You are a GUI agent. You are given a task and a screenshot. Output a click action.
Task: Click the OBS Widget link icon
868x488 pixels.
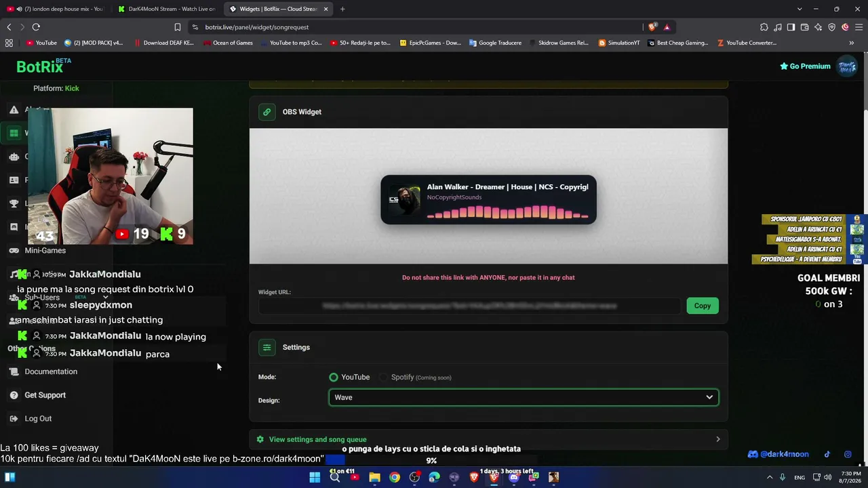pyautogui.click(x=267, y=112)
